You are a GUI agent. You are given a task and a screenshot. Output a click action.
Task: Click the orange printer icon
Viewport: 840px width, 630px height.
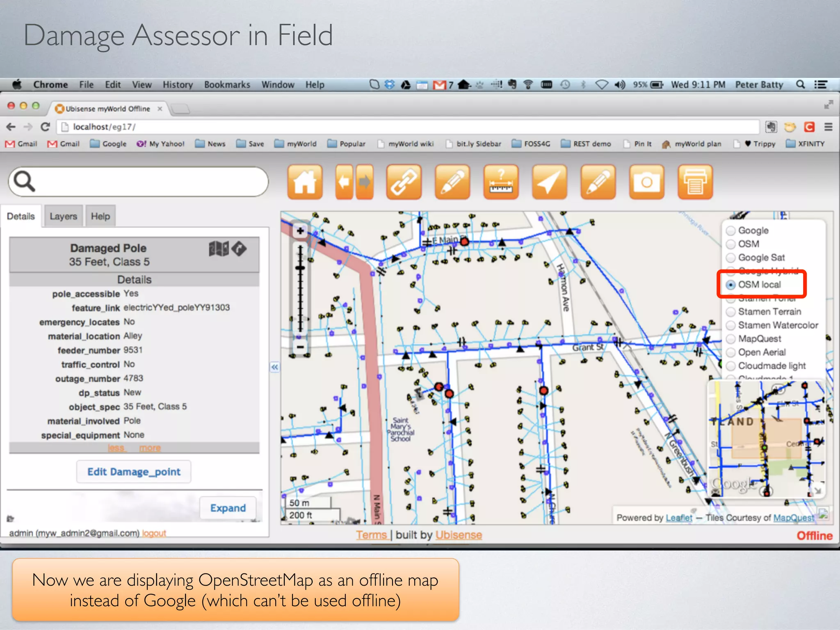point(695,182)
